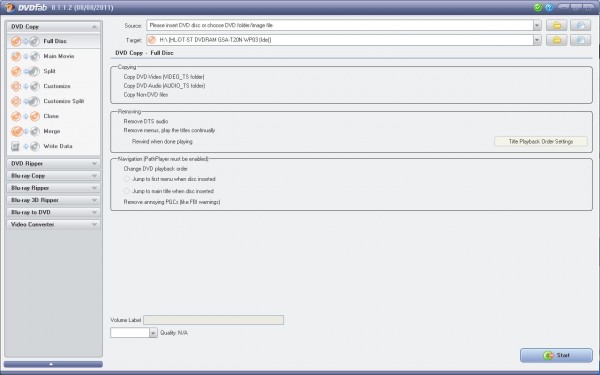Screen dimensions: 600x375
Task: Choose a Target image file
Action: tap(580, 40)
